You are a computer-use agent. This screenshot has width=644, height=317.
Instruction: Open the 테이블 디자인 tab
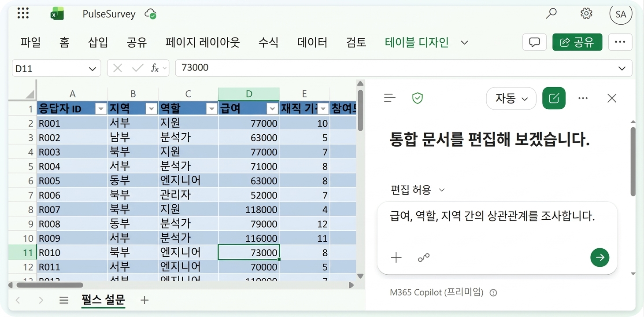coord(417,42)
